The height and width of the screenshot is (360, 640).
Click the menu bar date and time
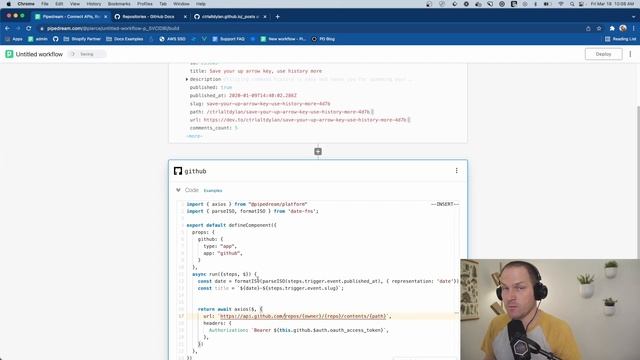click(x=612, y=4)
